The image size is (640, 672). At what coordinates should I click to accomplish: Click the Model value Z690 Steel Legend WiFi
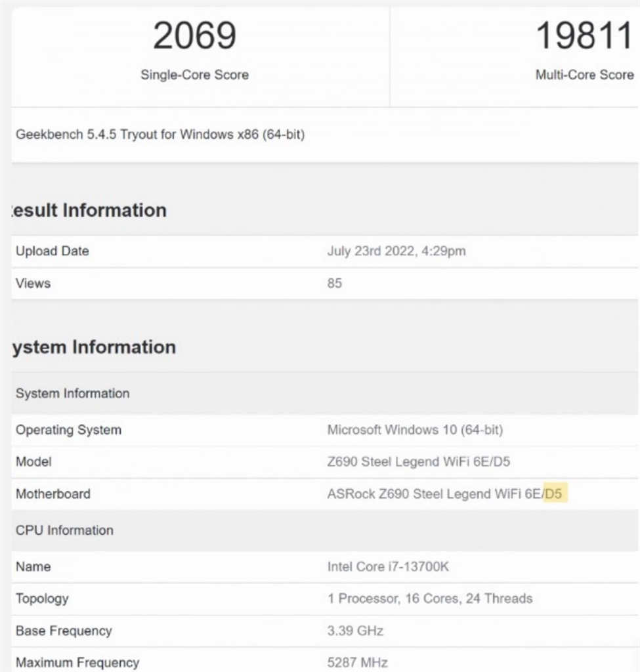pos(419,462)
